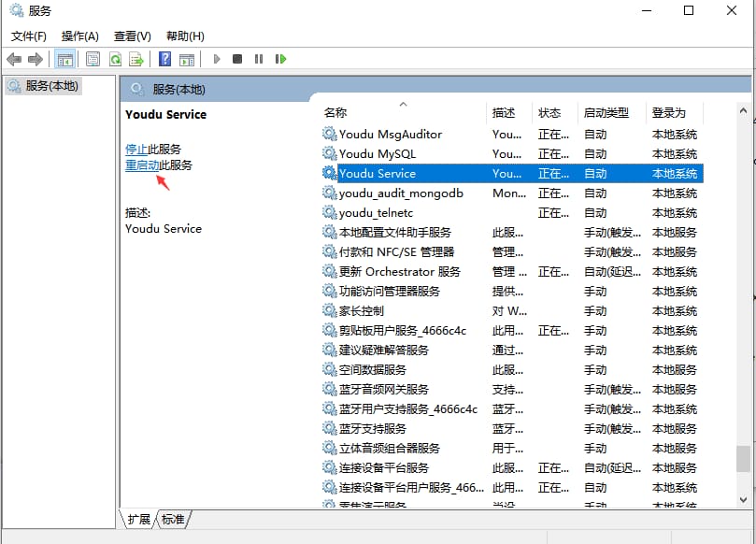Click the vertical scrollbar thumb
This screenshot has width=756, height=544.
point(743,459)
